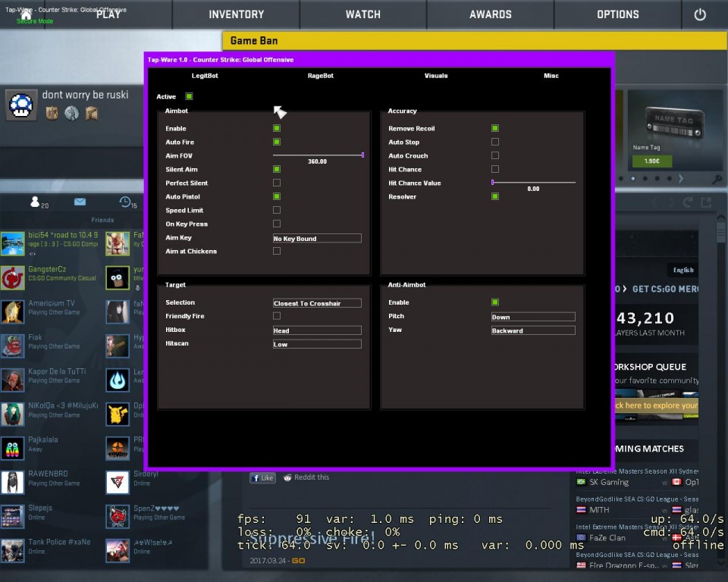The height and width of the screenshot is (582, 728).
Task: Click the blue mushroom profile avatar
Action: (21, 105)
